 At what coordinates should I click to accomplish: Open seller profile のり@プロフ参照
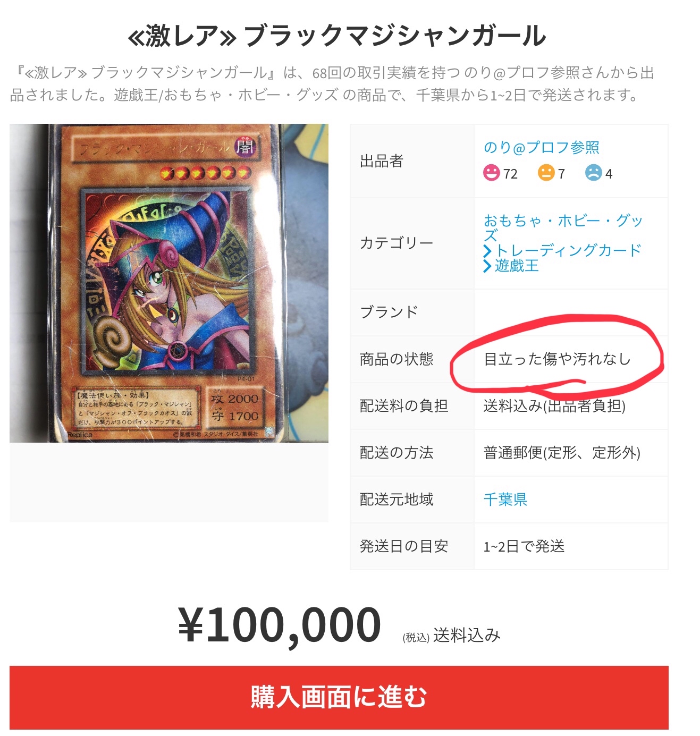point(541,147)
